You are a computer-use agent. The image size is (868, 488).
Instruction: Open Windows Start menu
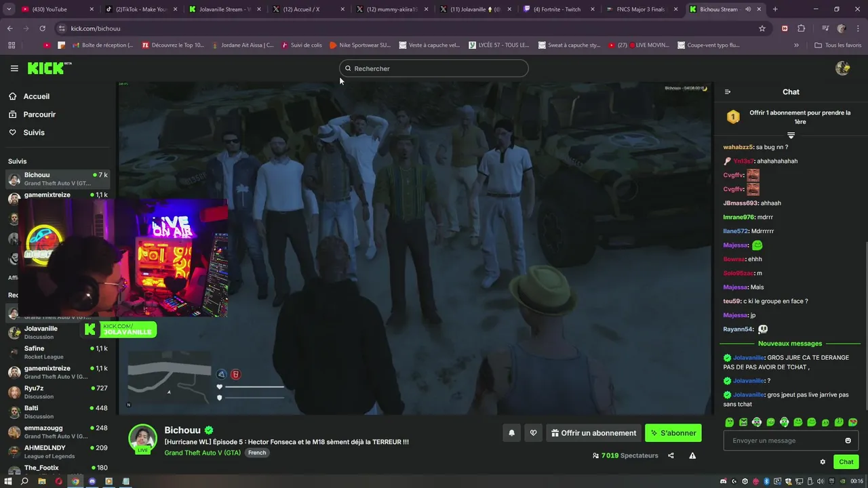point(8,481)
